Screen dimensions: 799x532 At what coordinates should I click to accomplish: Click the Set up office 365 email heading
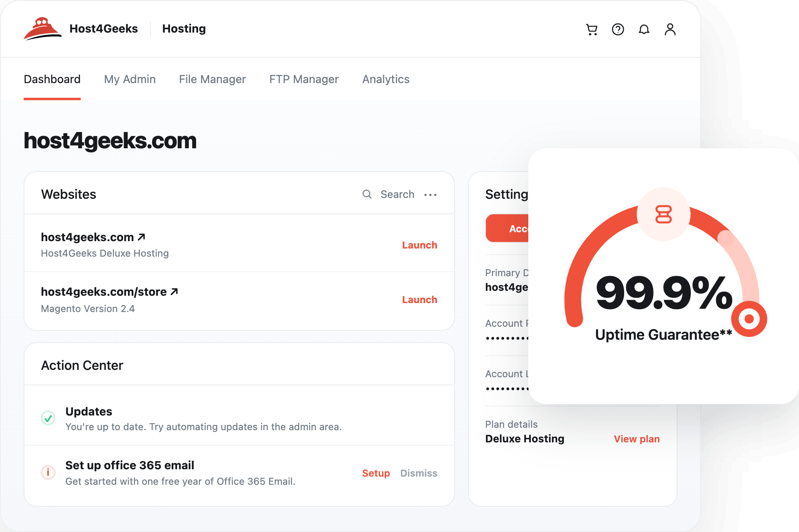pos(130,465)
